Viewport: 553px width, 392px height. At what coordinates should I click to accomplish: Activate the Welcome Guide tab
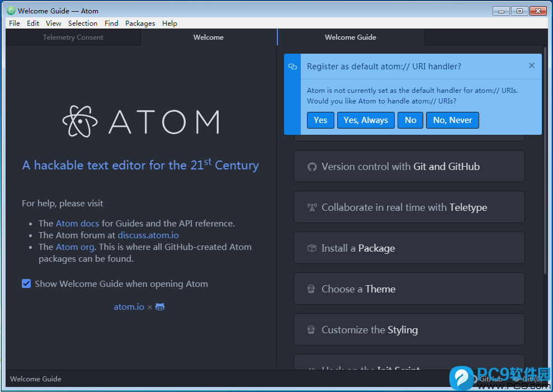click(x=351, y=37)
